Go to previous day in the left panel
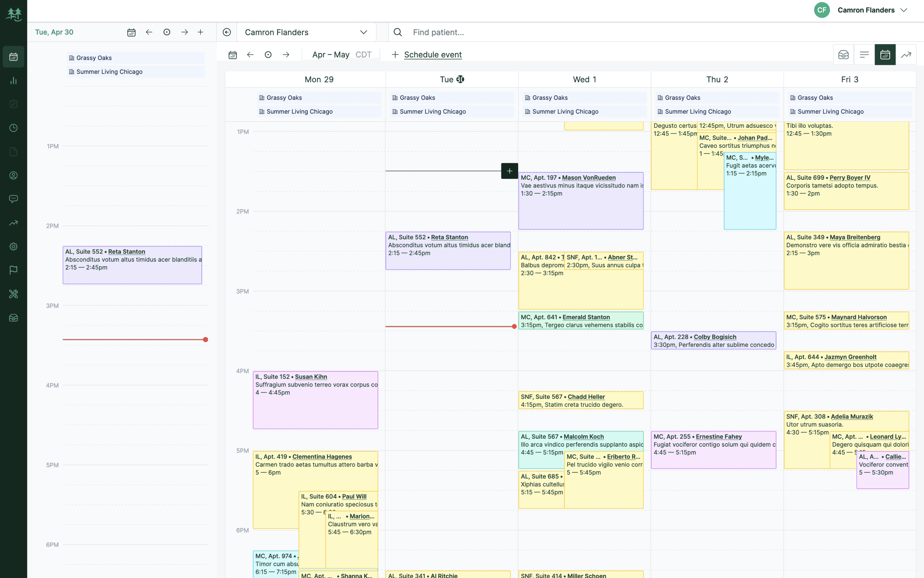 click(149, 32)
